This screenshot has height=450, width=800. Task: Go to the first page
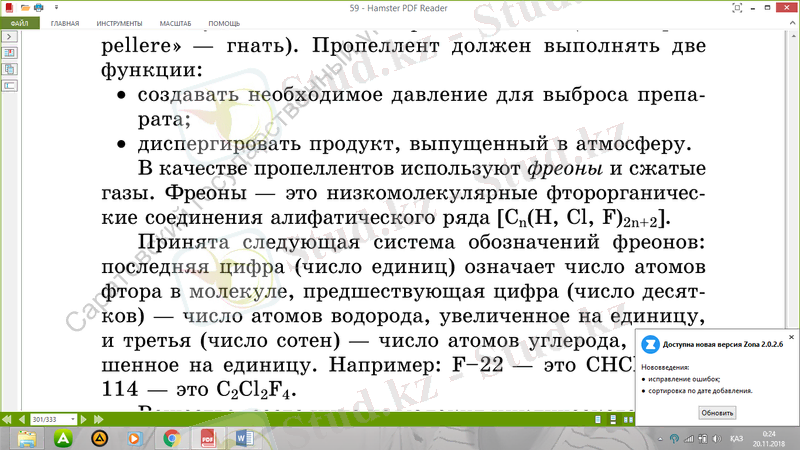[x=7, y=419]
